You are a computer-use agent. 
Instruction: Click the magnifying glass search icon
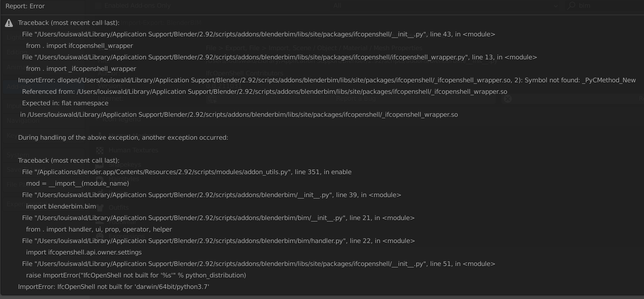[571, 5]
